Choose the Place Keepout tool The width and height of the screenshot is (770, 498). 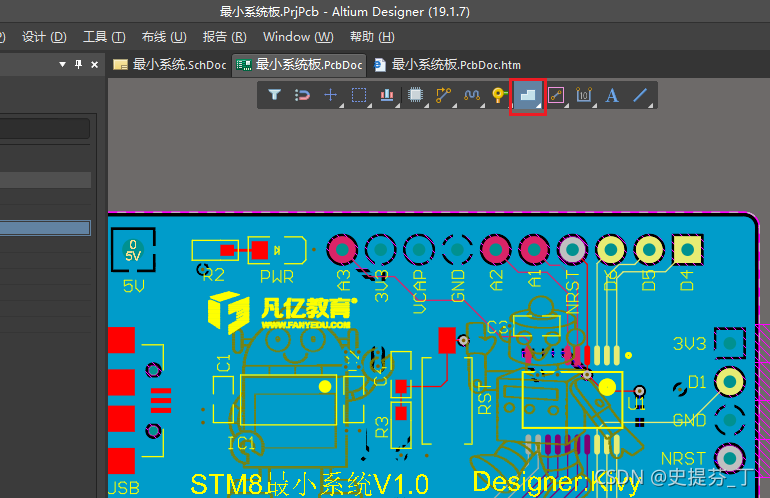tap(556, 95)
